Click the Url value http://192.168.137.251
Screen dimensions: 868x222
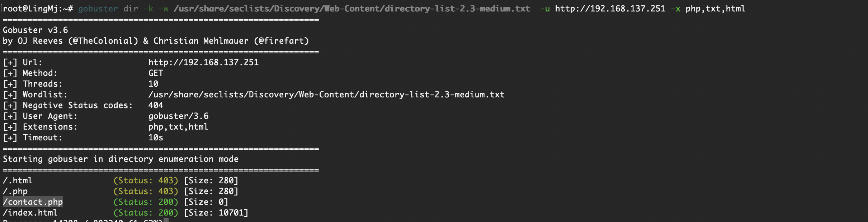click(x=203, y=62)
